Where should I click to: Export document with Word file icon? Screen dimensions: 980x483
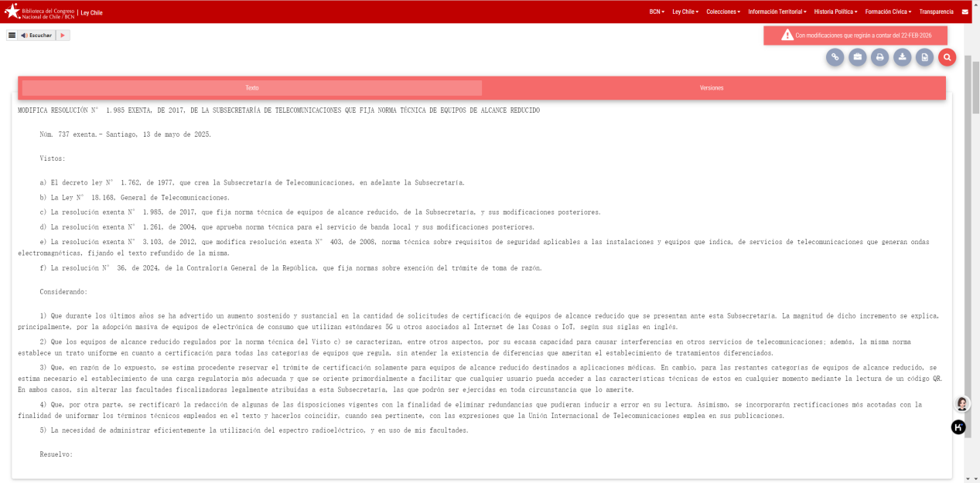pyautogui.click(x=924, y=57)
